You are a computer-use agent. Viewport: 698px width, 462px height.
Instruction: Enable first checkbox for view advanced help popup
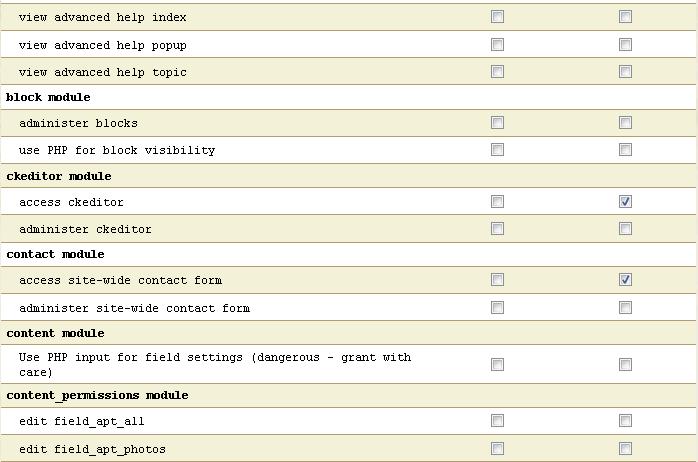[497, 45]
